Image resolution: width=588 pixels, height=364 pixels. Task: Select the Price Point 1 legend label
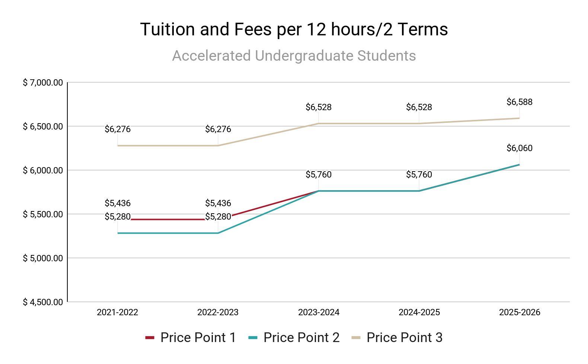(x=198, y=338)
